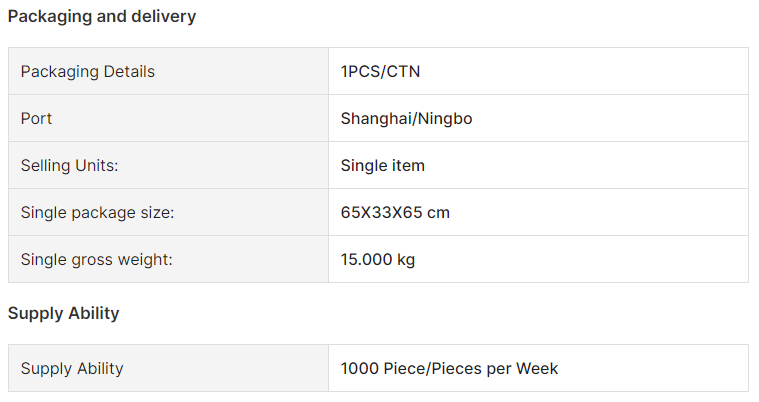Select the Supply Ability table label cell
Image resolution: width=759 pixels, height=402 pixels.
[x=168, y=368]
